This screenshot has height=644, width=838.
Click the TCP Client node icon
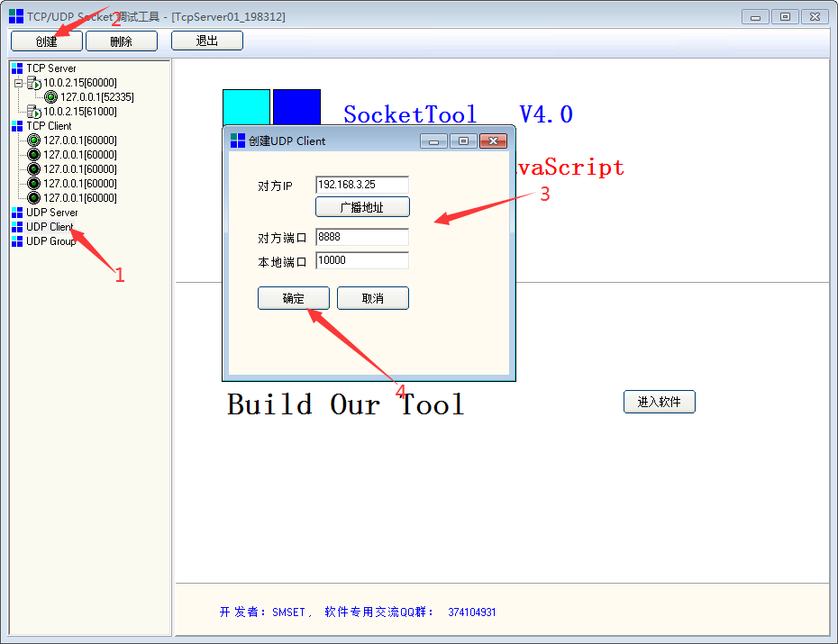pos(17,126)
